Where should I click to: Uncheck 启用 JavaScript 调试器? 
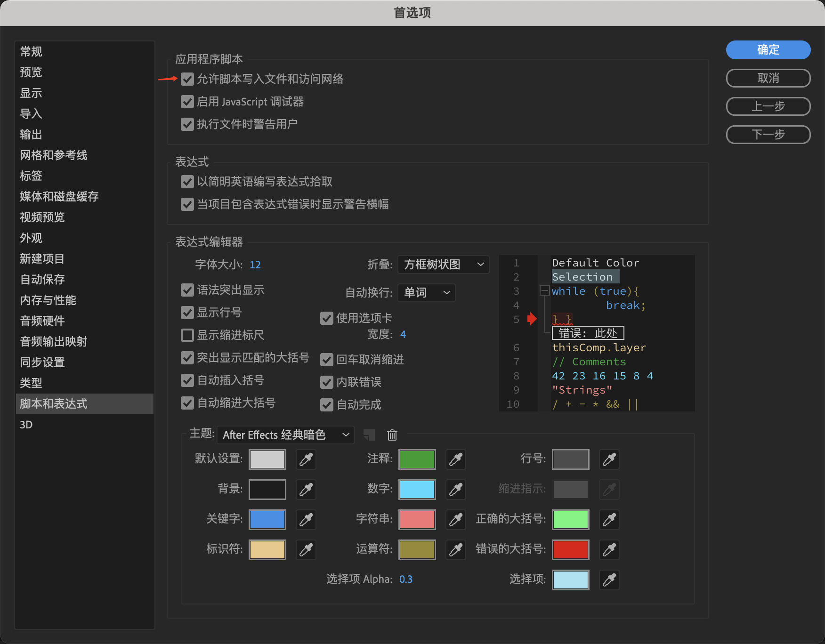pos(187,102)
